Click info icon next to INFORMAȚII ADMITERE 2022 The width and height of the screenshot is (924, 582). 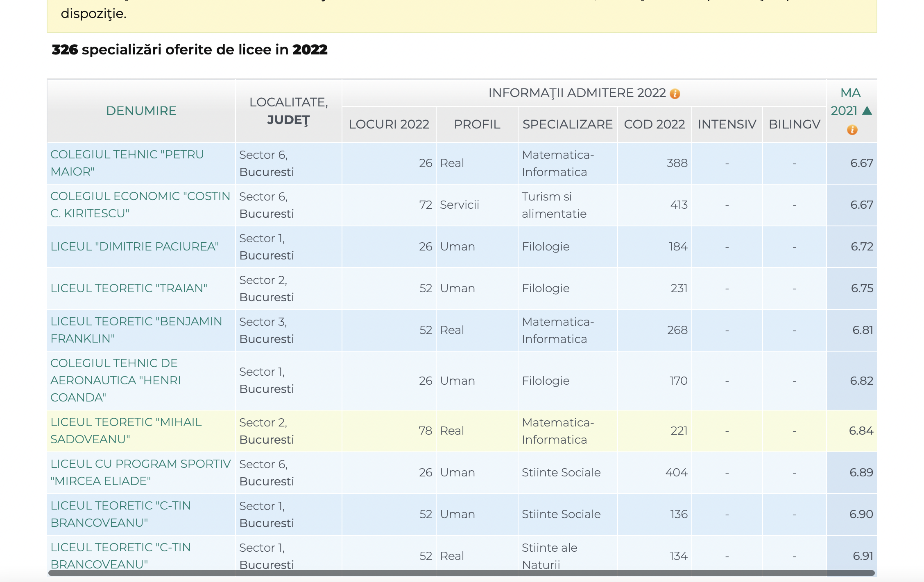click(x=675, y=94)
